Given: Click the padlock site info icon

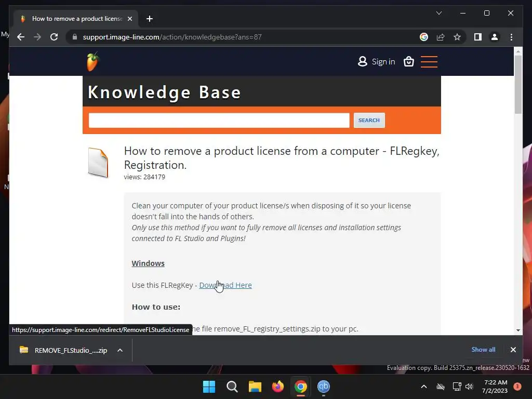Looking at the screenshot, I should pos(75,37).
